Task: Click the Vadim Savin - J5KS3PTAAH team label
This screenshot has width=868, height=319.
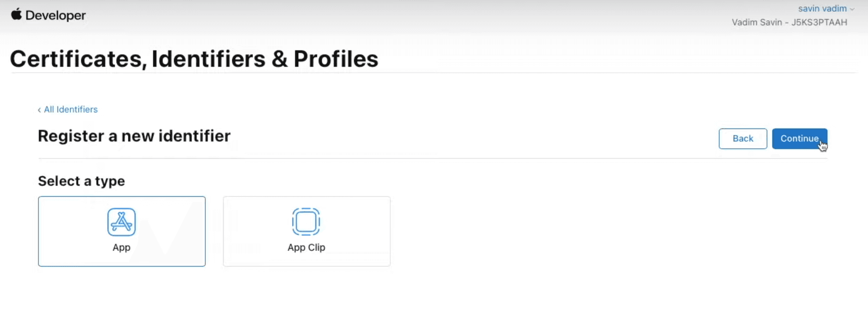Action: (x=789, y=22)
